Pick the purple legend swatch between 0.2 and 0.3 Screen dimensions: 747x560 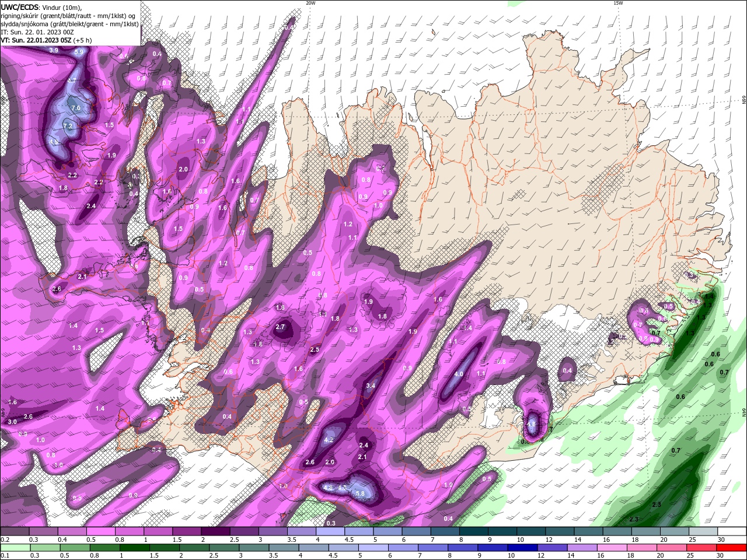pyautogui.click(x=15, y=531)
